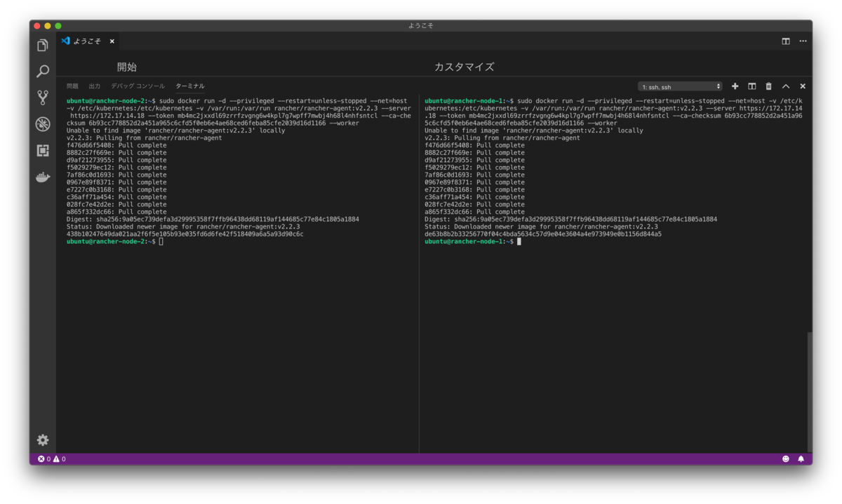Screen dimensions: 842x504
Task: Click the green macOS fullscreen window button
Action: tap(58, 26)
